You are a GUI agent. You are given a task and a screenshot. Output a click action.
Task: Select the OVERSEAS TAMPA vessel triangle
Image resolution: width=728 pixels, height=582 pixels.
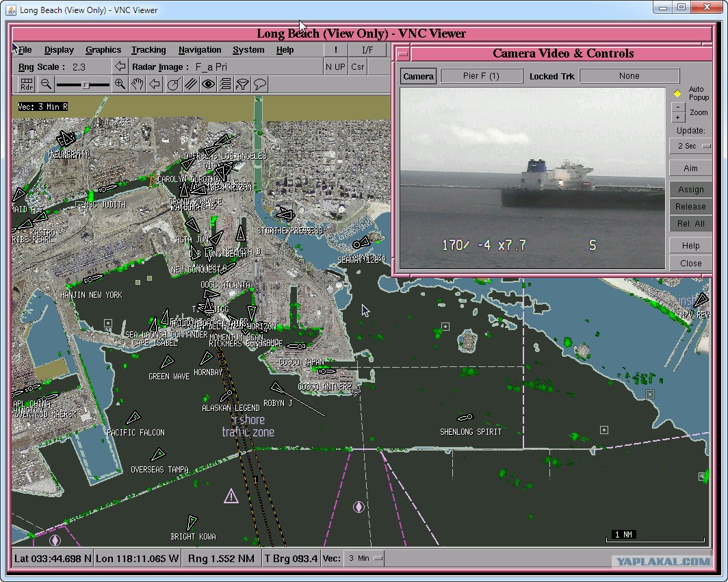[x=158, y=454]
